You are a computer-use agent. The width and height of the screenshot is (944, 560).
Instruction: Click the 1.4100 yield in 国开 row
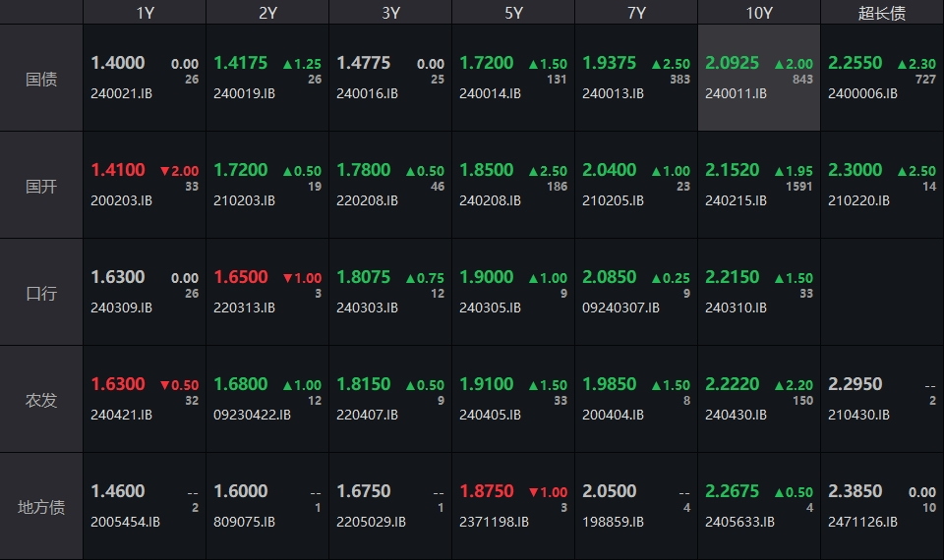click(x=118, y=170)
